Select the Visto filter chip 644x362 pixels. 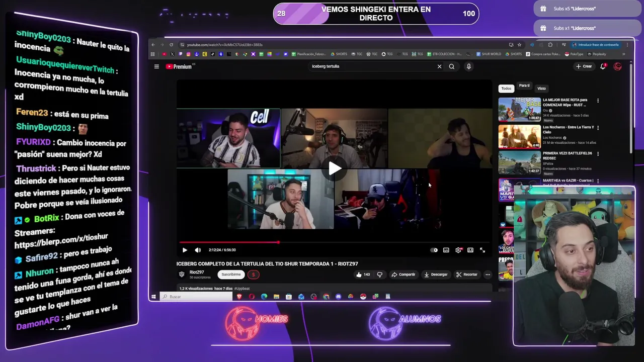541,88
